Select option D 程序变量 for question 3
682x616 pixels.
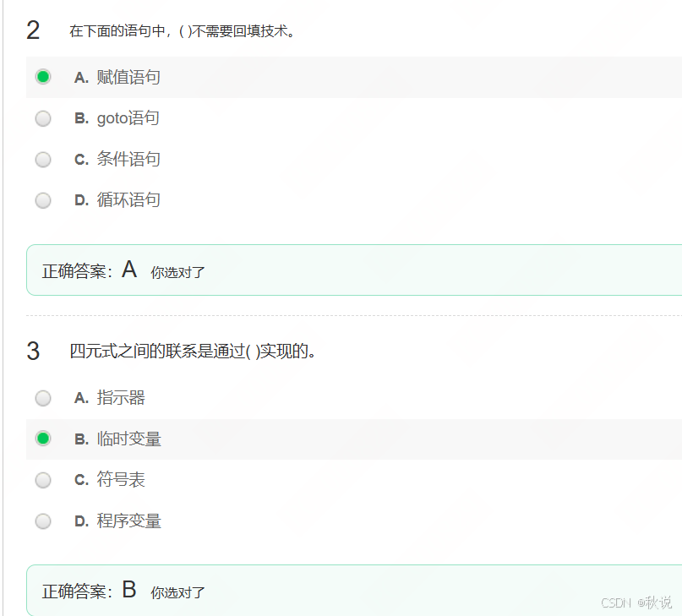43,521
